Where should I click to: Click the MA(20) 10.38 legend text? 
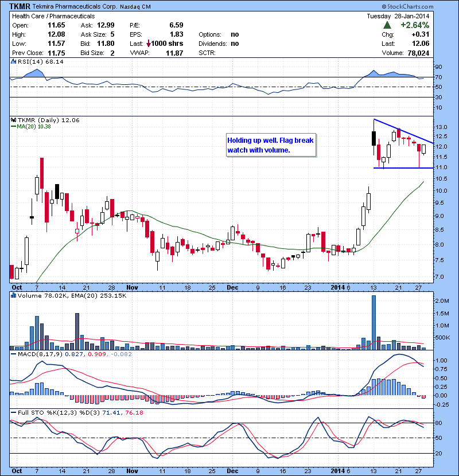click(x=34, y=127)
